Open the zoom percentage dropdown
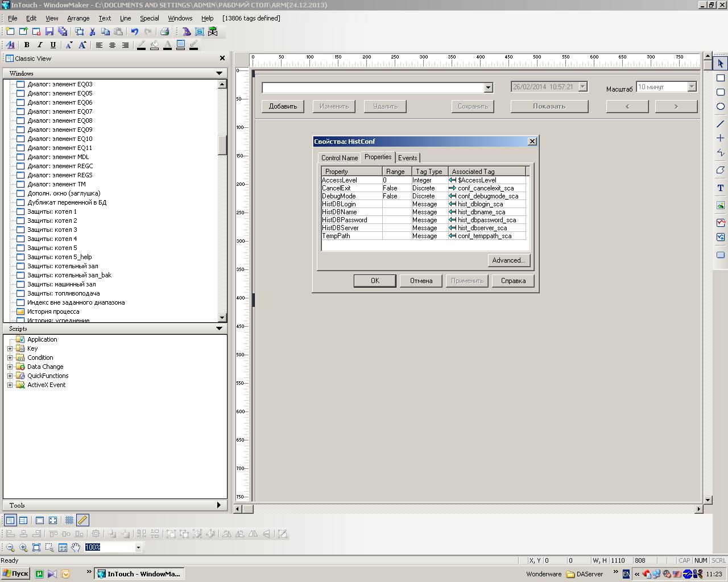This screenshot has height=582, width=728. [138, 547]
